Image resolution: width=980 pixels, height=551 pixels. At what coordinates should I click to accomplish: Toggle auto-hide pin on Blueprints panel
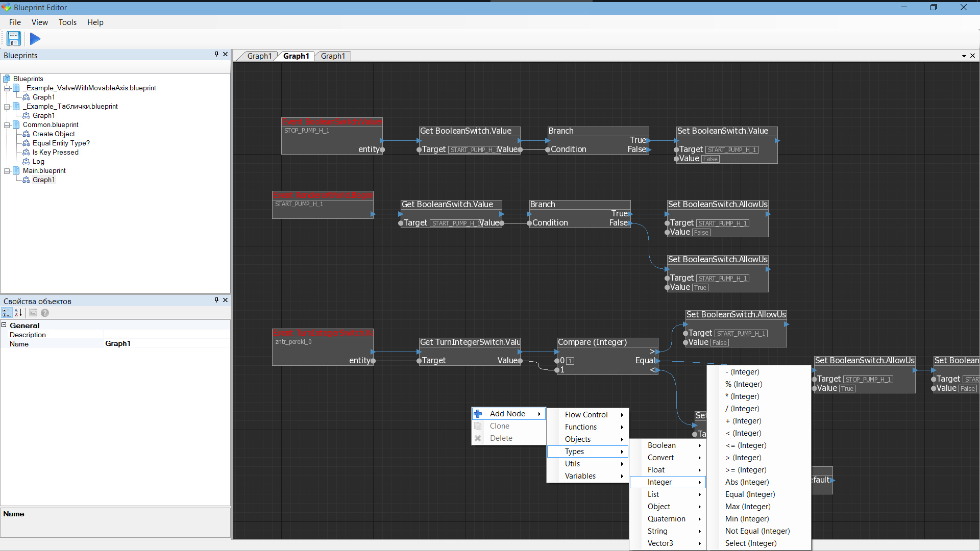pos(216,54)
